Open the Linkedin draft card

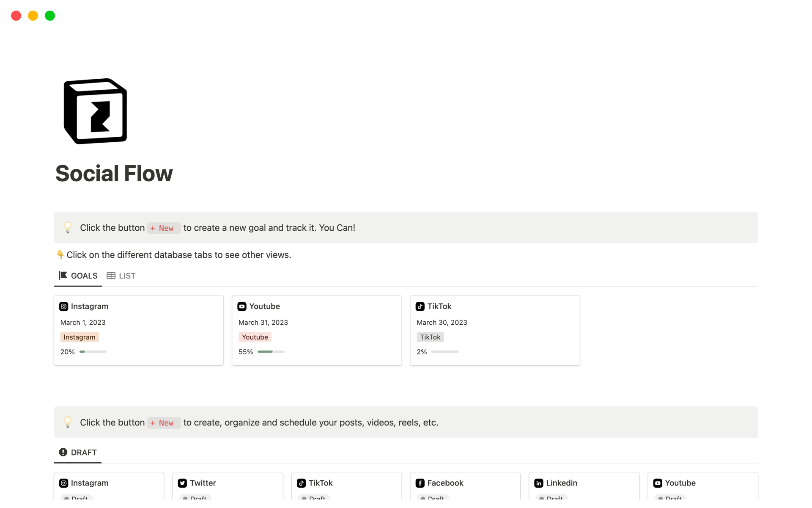tap(584, 487)
